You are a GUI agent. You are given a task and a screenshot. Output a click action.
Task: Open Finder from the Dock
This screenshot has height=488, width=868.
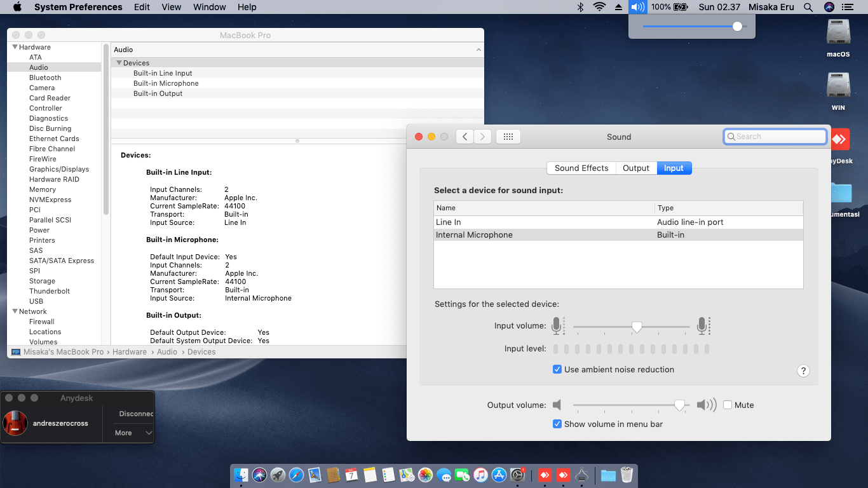(x=241, y=475)
